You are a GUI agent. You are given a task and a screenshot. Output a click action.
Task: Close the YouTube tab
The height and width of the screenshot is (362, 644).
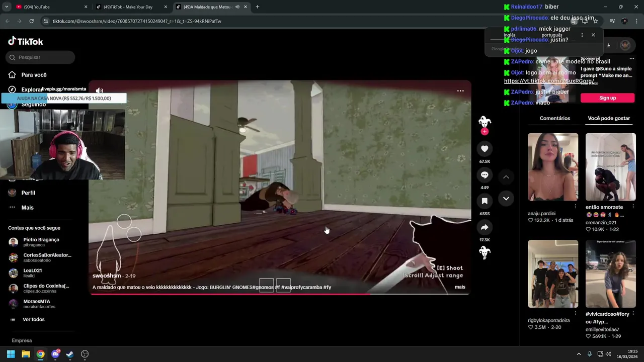coord(86,7)
